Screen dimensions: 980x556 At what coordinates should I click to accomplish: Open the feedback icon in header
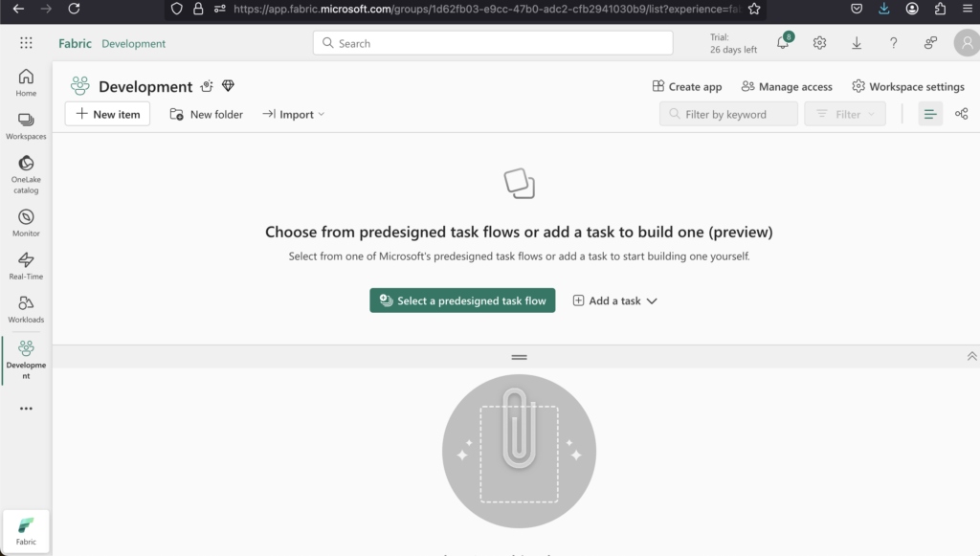pos(930,42)
